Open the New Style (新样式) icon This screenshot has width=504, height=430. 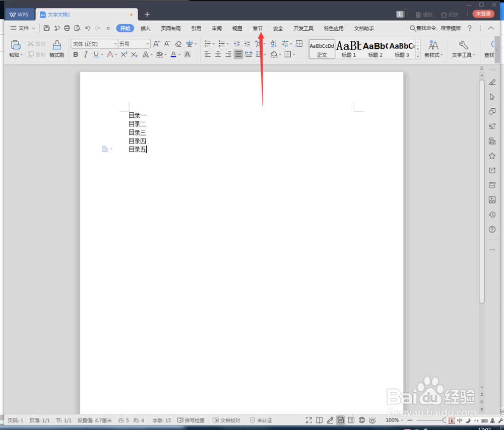pyautogui.click(x=433, y=49)
